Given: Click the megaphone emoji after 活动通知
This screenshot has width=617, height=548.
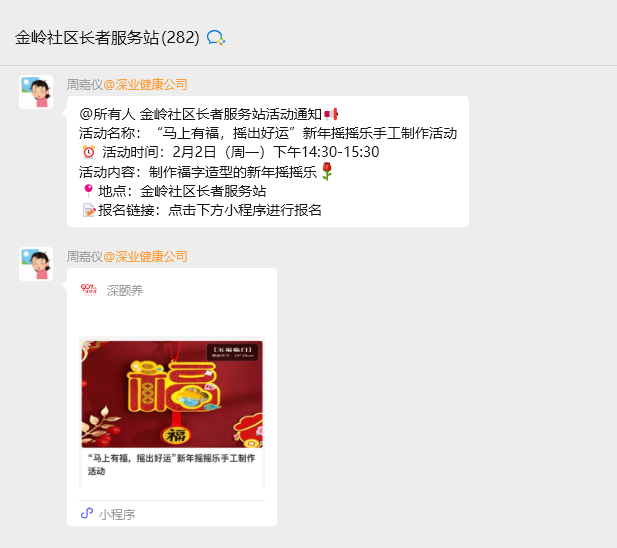Looking at the screenshot, I should click(331, 114).
